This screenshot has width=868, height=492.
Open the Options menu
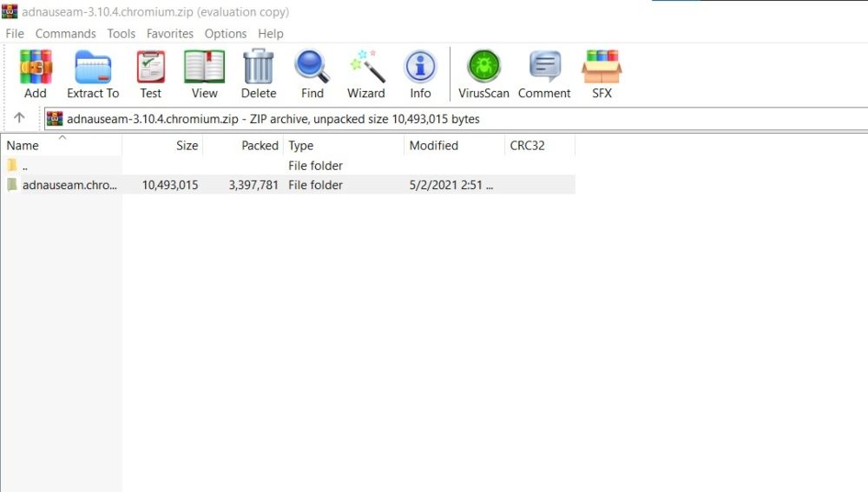pos(226,34)
